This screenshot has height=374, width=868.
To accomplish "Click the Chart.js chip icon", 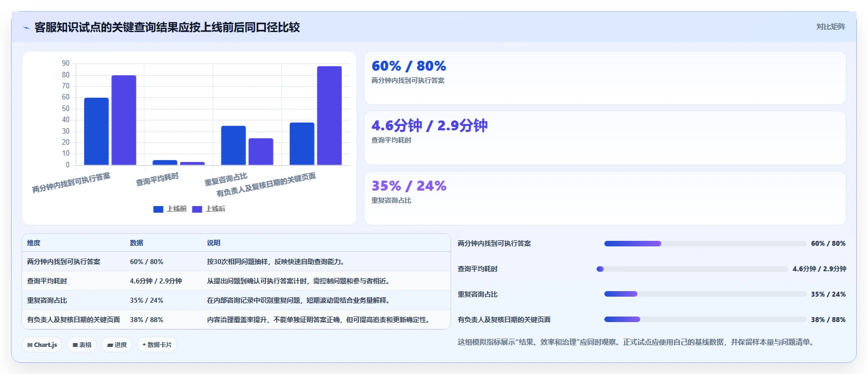I will click(x=30, y=345).
